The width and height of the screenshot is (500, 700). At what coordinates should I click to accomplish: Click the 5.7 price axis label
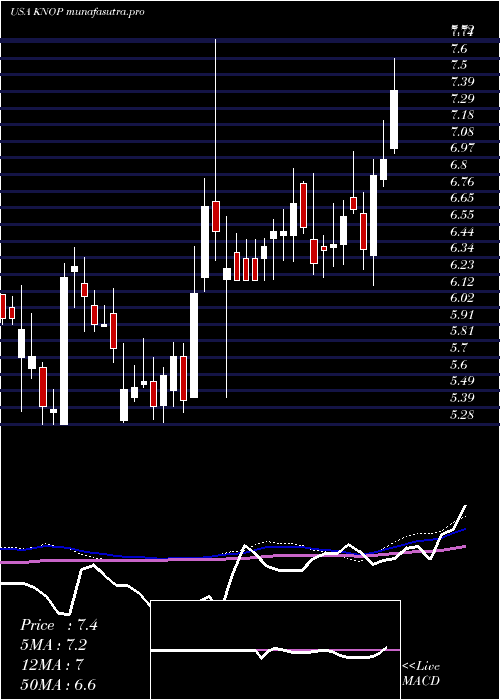459,348
